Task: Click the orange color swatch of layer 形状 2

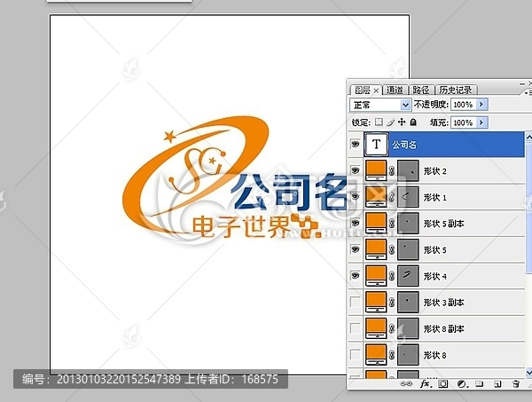Action: coord(376,170)
